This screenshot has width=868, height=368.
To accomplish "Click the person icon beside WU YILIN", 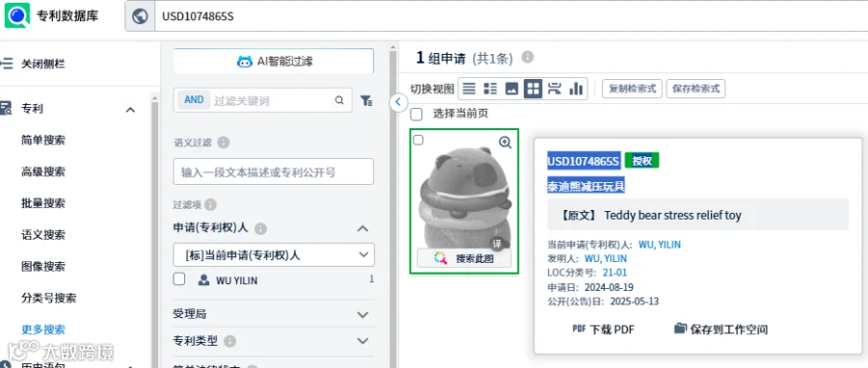I will click(203, 279).
